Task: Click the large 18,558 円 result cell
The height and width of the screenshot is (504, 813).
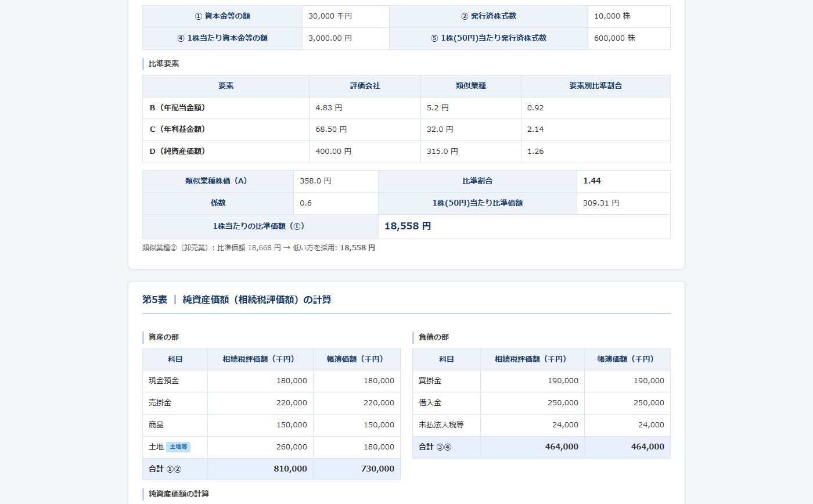Action: coord(524,226)
